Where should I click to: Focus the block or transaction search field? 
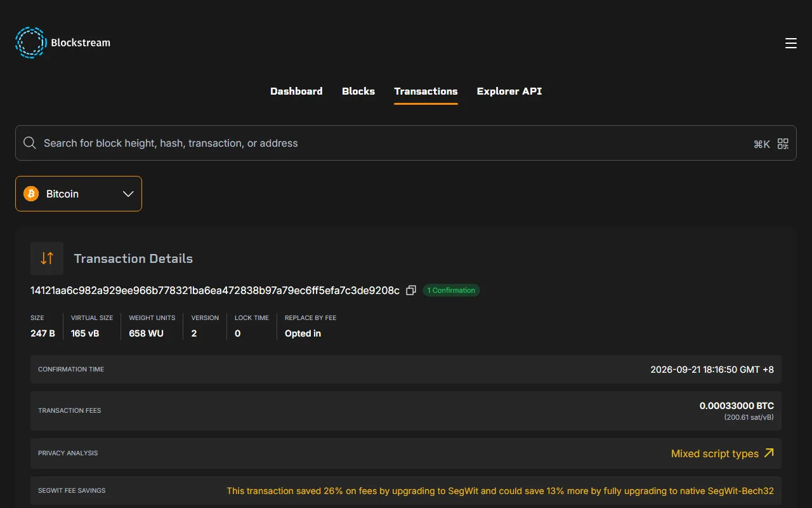tap(406, 143)
